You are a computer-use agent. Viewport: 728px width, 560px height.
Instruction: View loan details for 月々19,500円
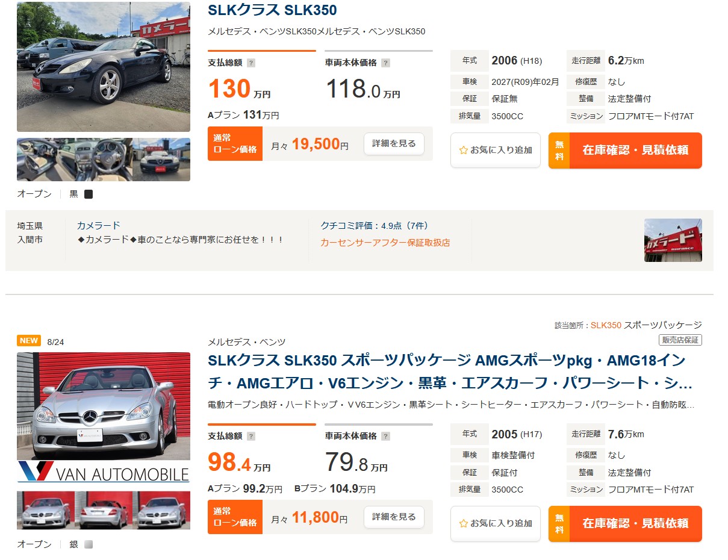coord(394,144)
